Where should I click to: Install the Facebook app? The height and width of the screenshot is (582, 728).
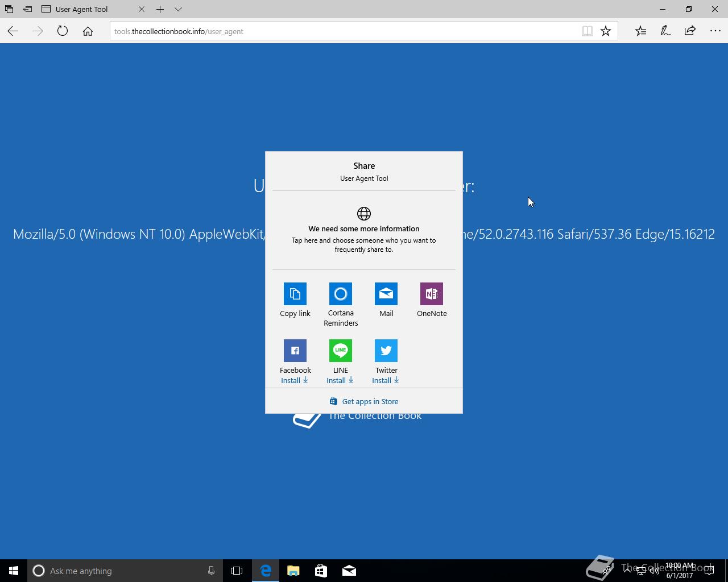pyautogui.click(x=295, y=380)
